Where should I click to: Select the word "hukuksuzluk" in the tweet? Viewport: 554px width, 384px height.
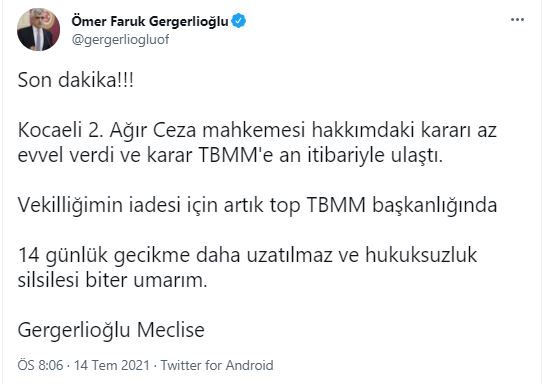point(421,255)
